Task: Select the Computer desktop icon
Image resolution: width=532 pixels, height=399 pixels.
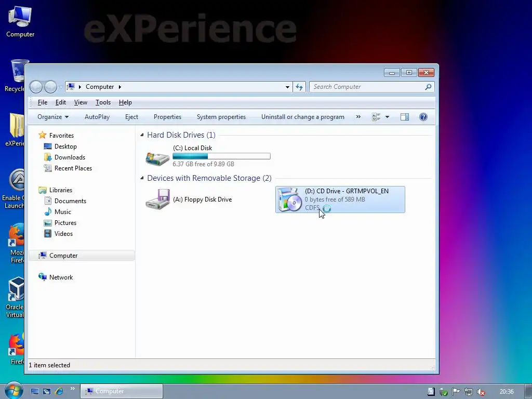Action: [x=20, y=22]
